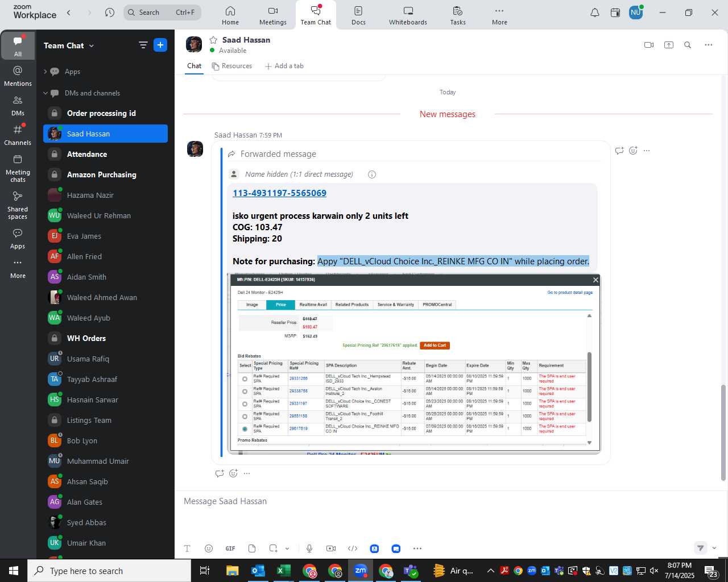Open the send options dropdown chevron
This screenshot has width=728, height=582.
pos(714,548)
